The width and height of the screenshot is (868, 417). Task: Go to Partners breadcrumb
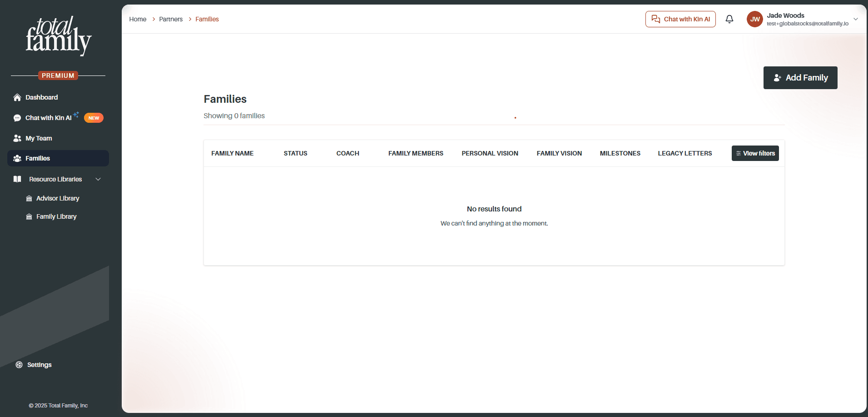171,19
